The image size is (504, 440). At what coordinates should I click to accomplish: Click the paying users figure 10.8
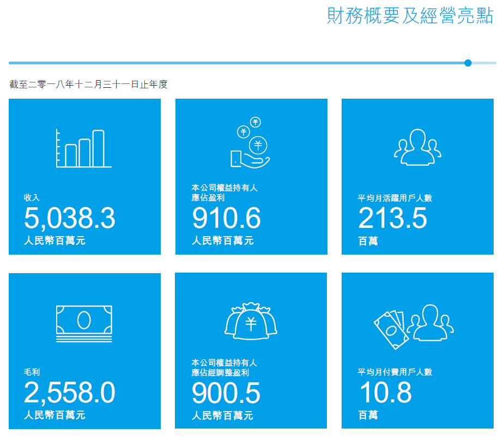click(x=386, y=393)
